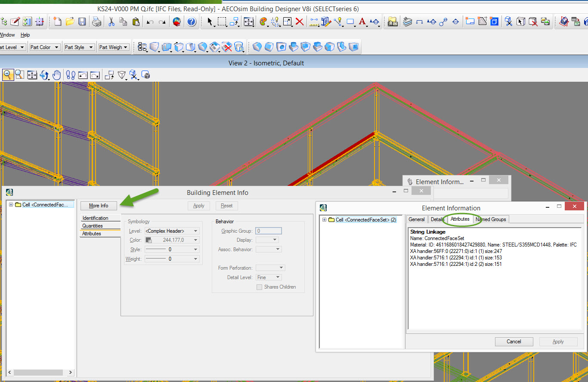Viewport: 588px width, 382px height.
Task: Open the Weight dropdown in Symbology
Action: 172,259
